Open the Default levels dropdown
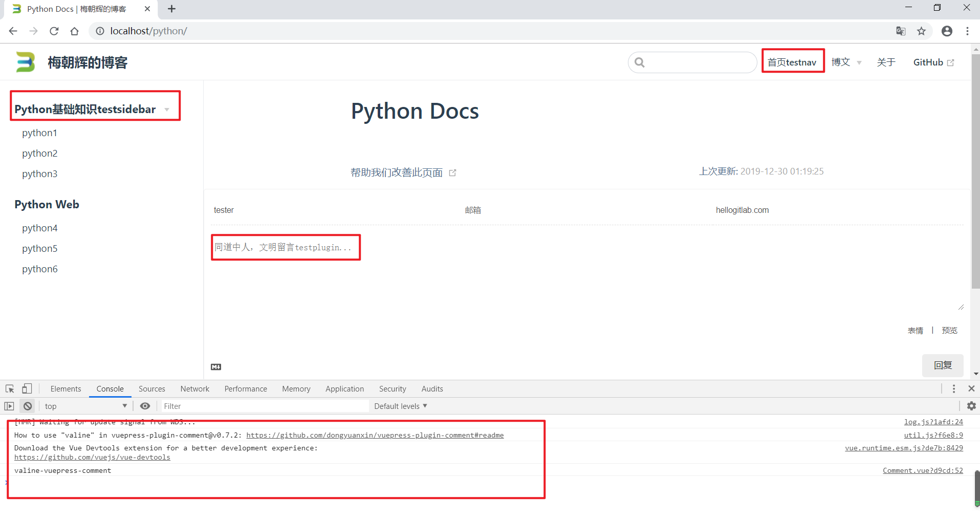980x521 pixels. tap(401, 406)
